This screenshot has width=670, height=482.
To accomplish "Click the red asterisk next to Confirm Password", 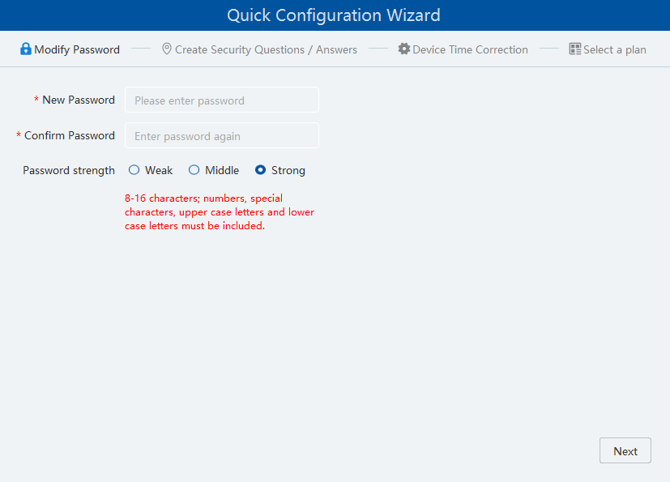I will pyautogui.click(x=18, y=136).
